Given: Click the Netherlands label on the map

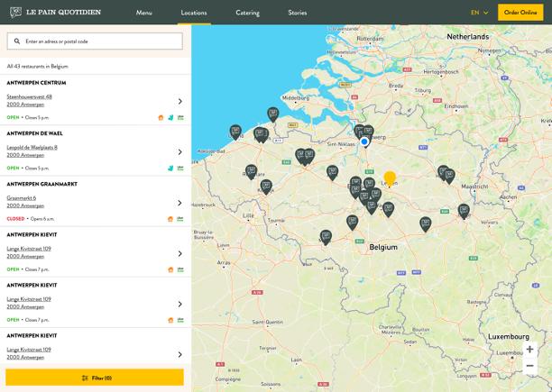Looking at the screenshot, I should tap(467, 37).
